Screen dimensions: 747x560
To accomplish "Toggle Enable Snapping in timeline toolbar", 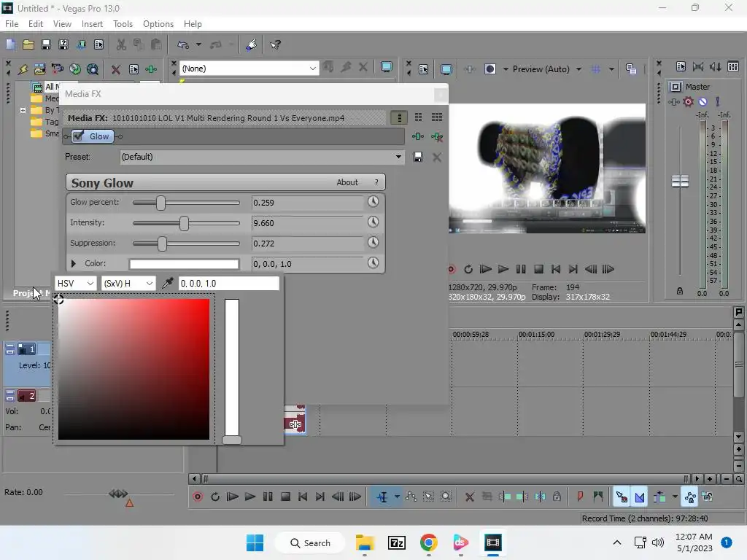I will click(622, 497).
